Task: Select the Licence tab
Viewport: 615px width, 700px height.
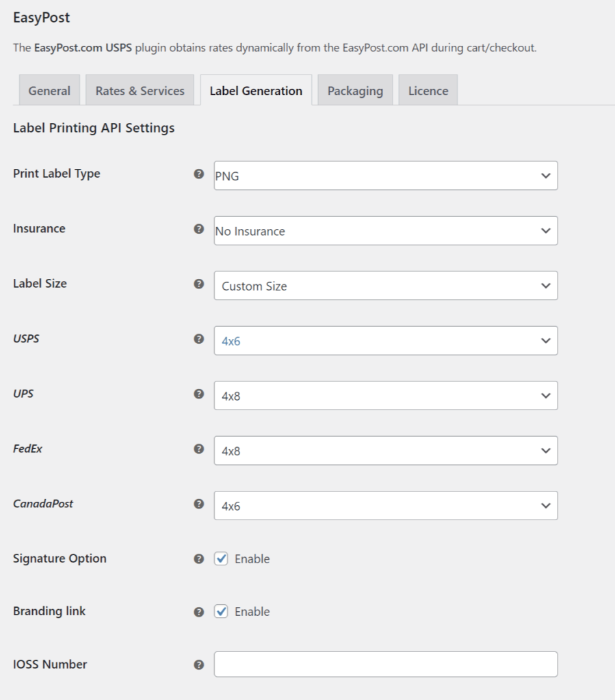Action: 428,90
